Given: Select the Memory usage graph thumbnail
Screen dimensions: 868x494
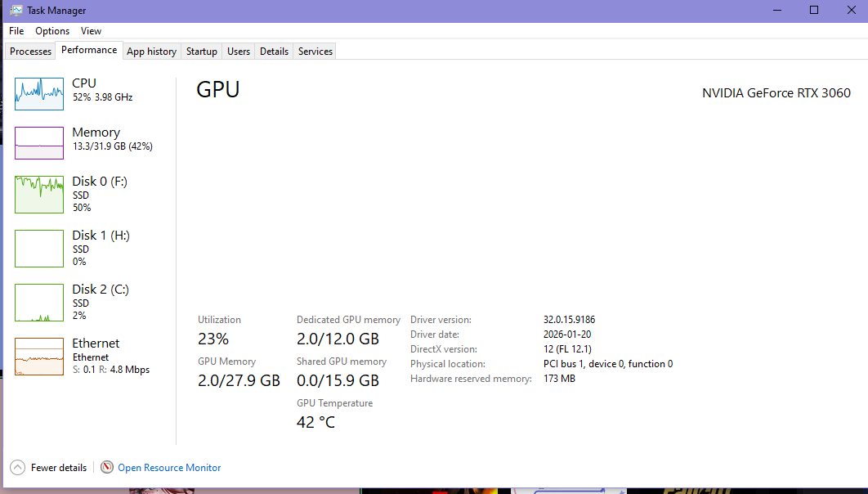Looking at the screenshot, I should click(38, 143).
